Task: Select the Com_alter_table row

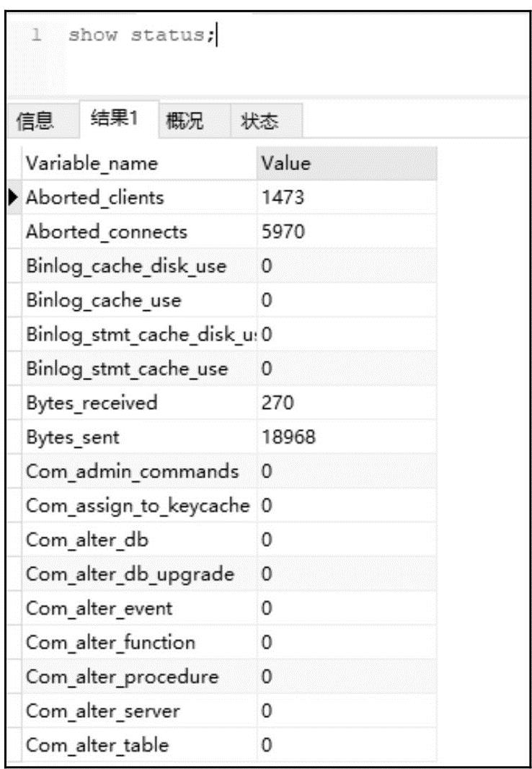Action: (x=98, y=745)
